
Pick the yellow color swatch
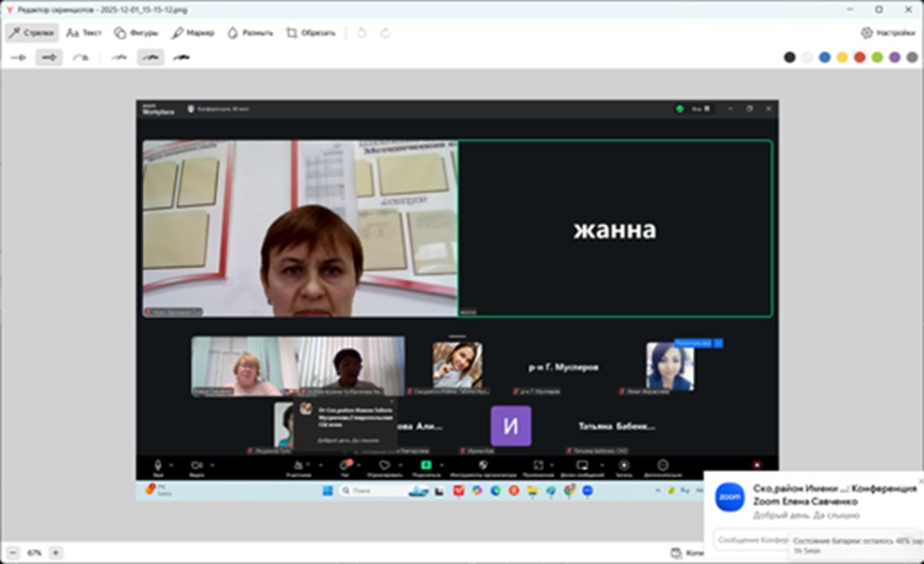point(842,57)
